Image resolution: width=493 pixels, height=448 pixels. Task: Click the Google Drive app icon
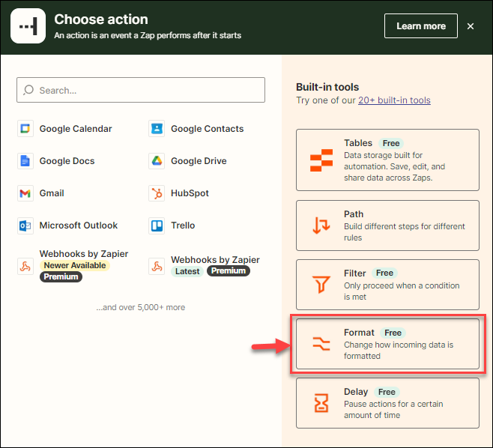coord(157,161)
